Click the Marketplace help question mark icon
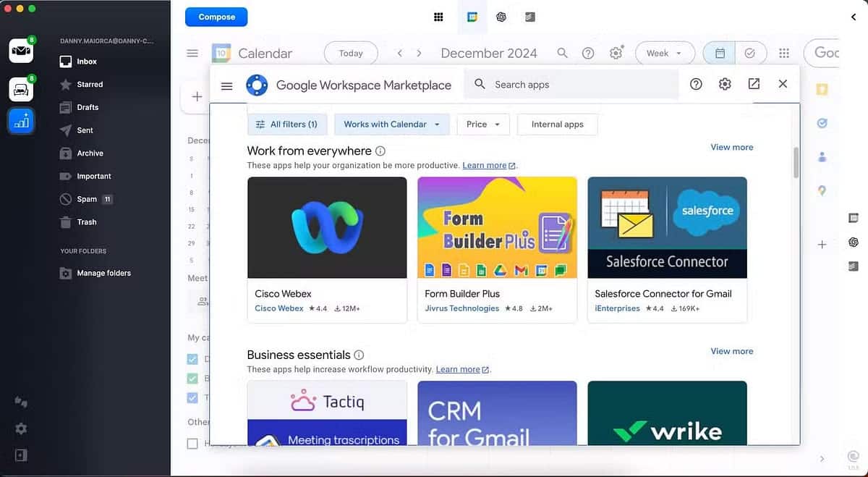Screen dimensions: 868x477 click(x=696, y=84)
